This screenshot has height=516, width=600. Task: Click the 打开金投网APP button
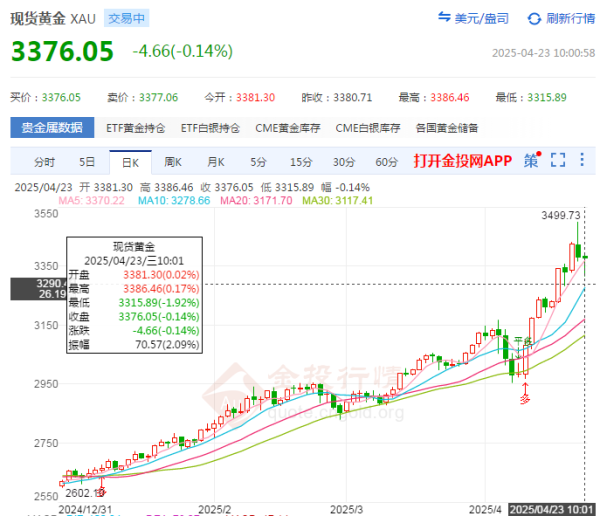tap(462, 161)
